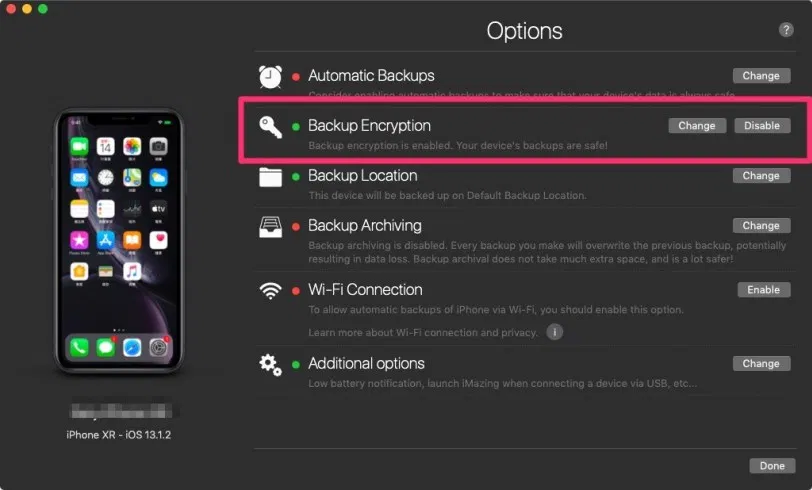Viewport: 812px width, 490px height.
Task: Click the red status dot by Backup Archiving
Action: 296,226
